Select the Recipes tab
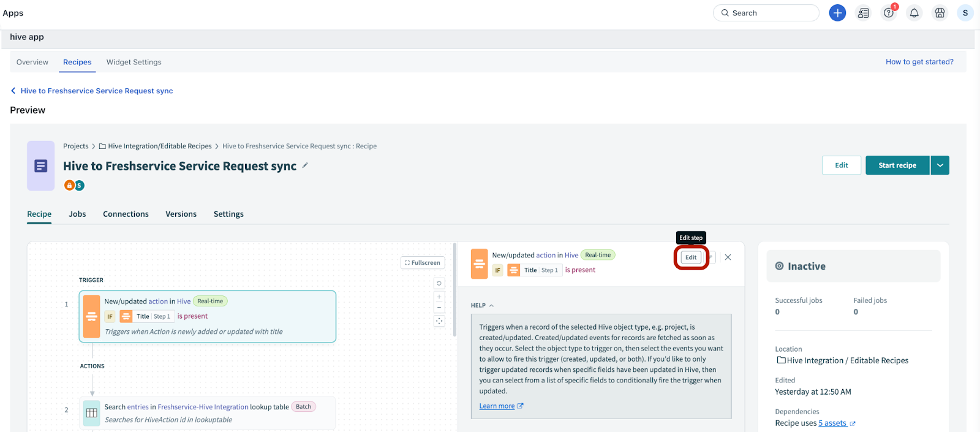 pyautogui.click(x=77, y=62)
